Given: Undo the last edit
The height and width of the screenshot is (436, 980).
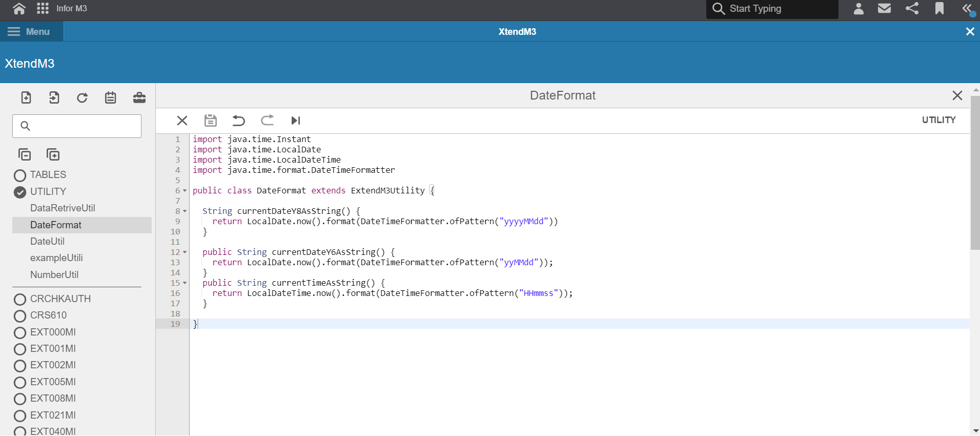Looking at the screenshot, I should tap(239, 121).
